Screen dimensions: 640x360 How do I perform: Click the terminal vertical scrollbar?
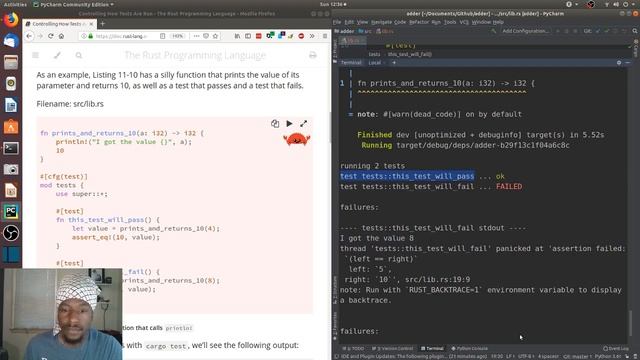pos(631,323)
